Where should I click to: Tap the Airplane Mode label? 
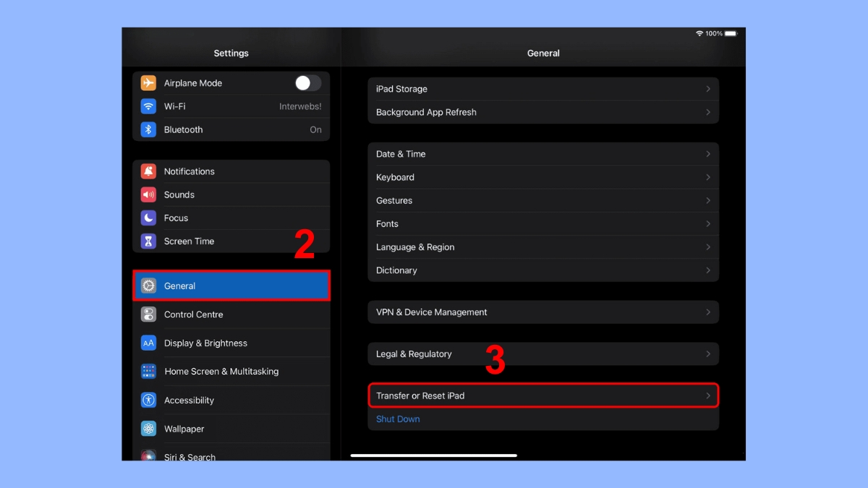[x=193, y=83]
